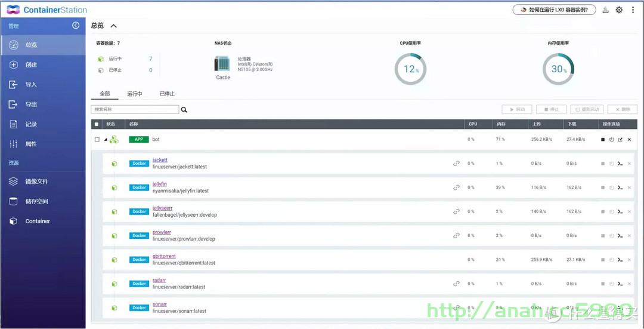Open jackett URL link icon
The height and width of the screenshot is (329, 644).
456,163
